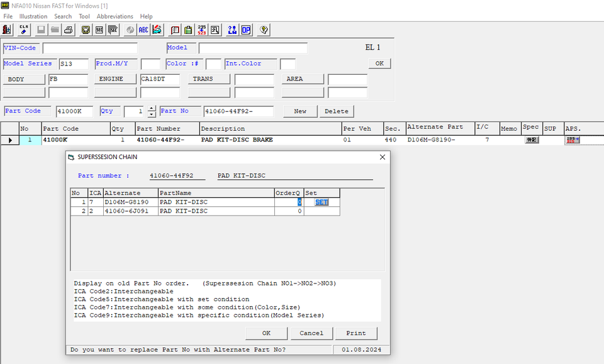Click the VIN-Code input field
The height and width of the screenshot is (364, 604).
(x=90, y=48)
